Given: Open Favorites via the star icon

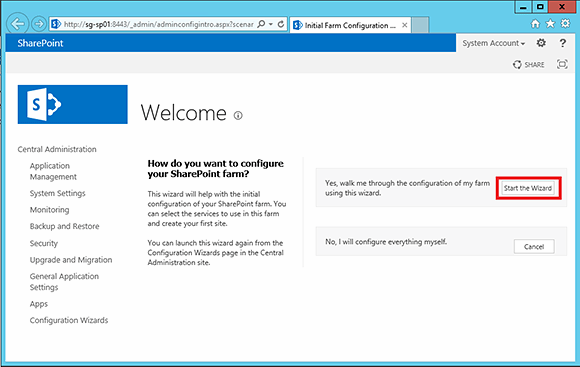Looking at the screenshot, I should (550, 24).
